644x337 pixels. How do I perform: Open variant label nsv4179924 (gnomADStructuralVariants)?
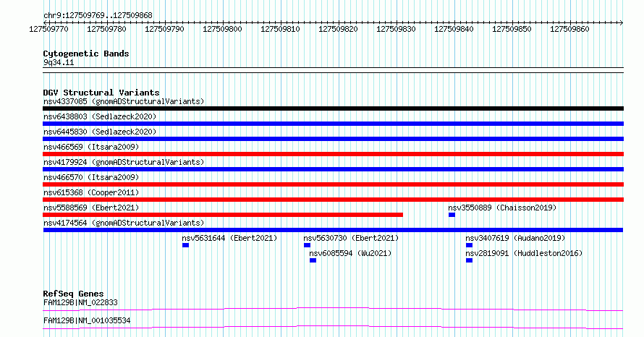[x=124, y=162]
